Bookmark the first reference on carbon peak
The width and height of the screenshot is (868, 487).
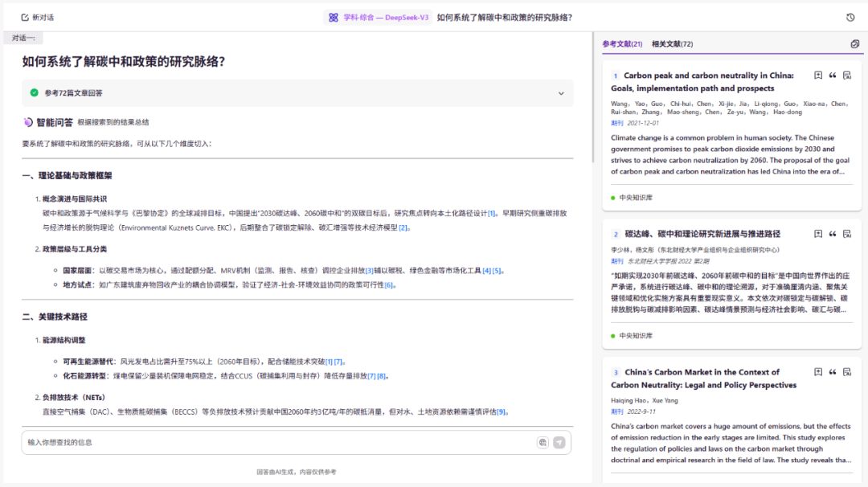pyautogui.click(x=818, y=76)
